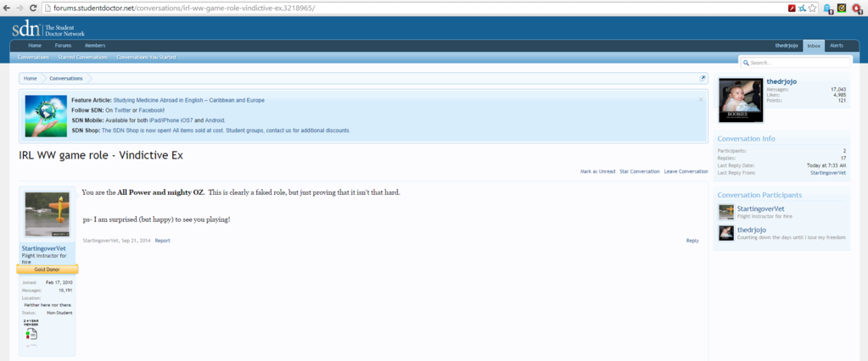This screenshot has width=868, height=361.
Task: Report the StartingoverVet message
Action: 162,241
